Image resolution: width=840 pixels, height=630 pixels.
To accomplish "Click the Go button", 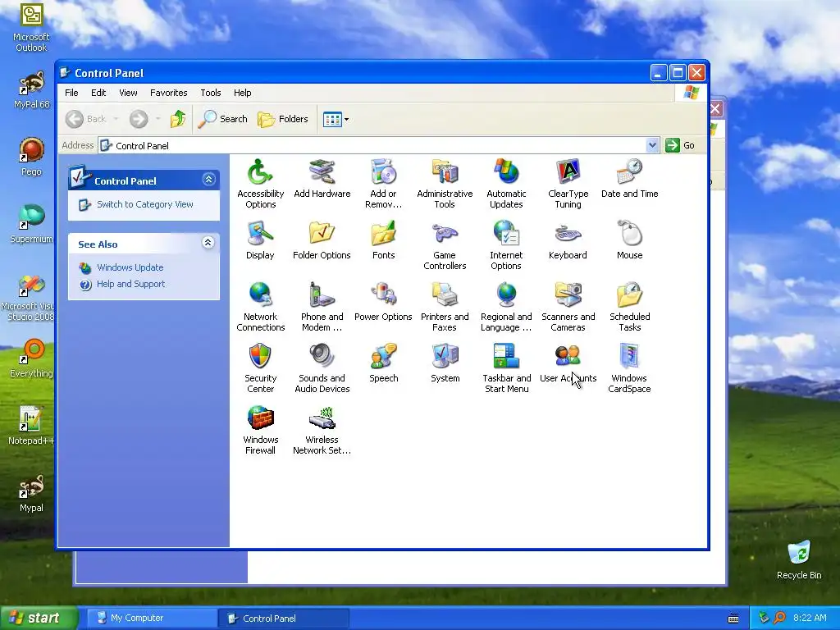I will (680, 145).
